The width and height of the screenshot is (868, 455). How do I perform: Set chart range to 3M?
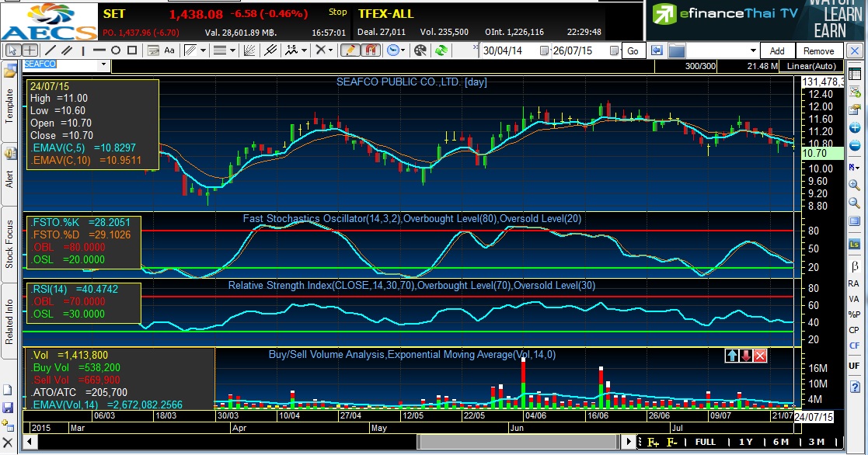pyautogui.click(x=816, y=442)
